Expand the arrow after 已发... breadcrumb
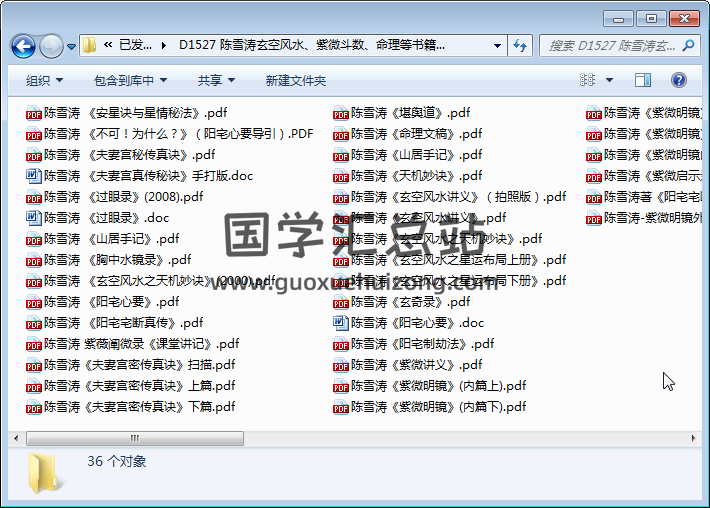The image size is (710, 508). tap(163, 45)
